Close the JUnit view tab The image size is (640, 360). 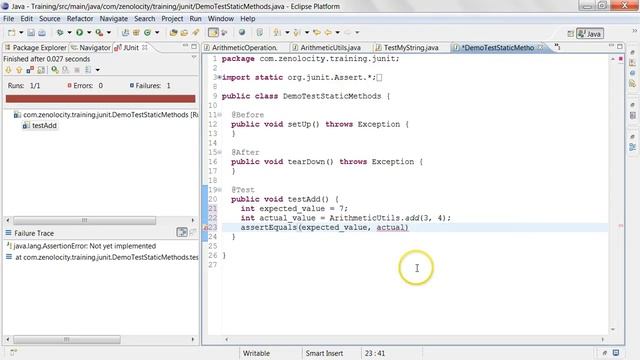coord(145,47)
